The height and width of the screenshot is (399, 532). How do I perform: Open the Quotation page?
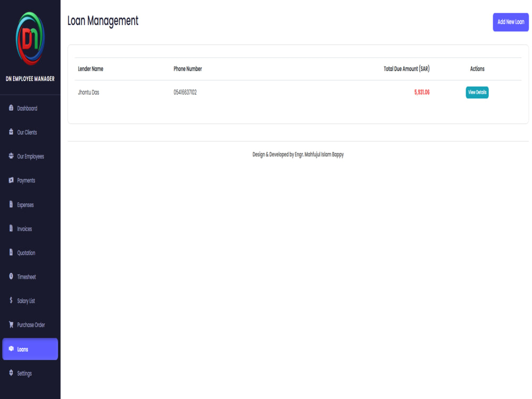point(30,253)
